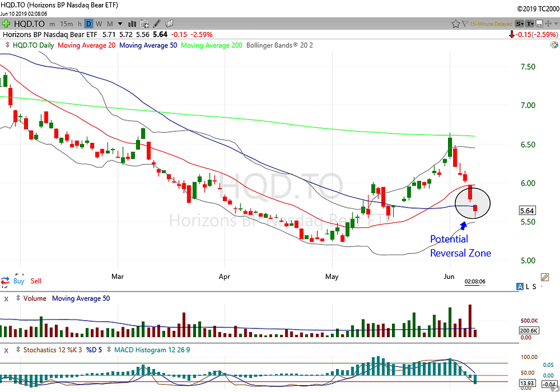The height and width of the screenshot is (392, 560).
Task: Toggle logarithmic scaling L button
Action: click(x=527, y=286)
